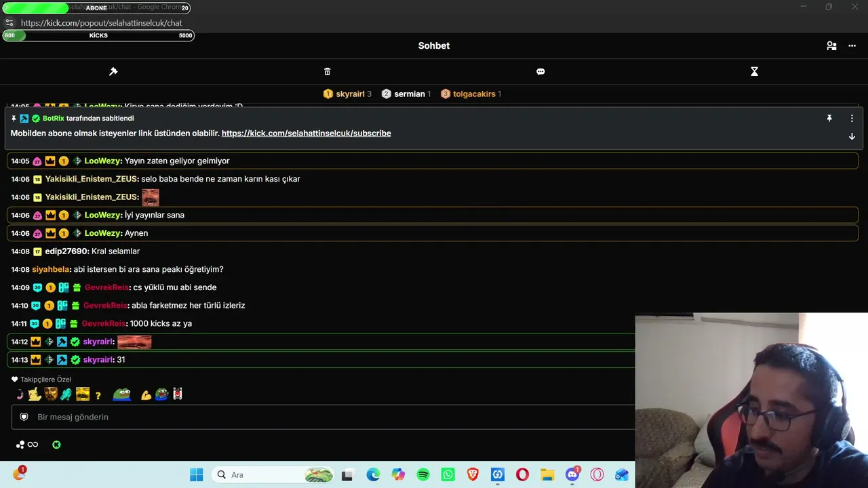This screenshot has width=868, height=488.
Task: Open the kick.com subscribe link
Action: 307,134
